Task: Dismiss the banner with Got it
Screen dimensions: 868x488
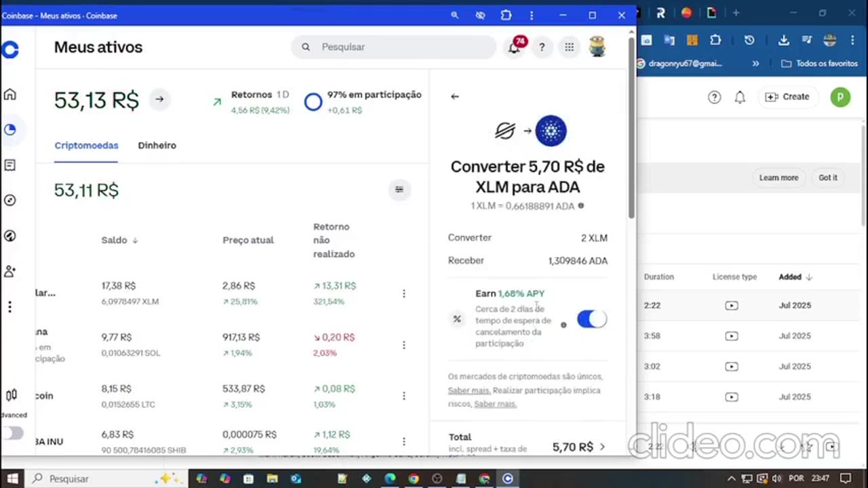Action: click(x=828, y=178)
